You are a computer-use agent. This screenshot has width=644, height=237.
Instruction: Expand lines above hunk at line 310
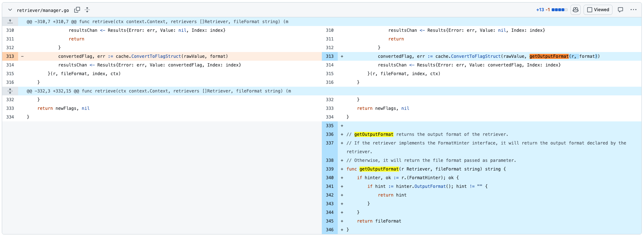(x=10, y=22)
